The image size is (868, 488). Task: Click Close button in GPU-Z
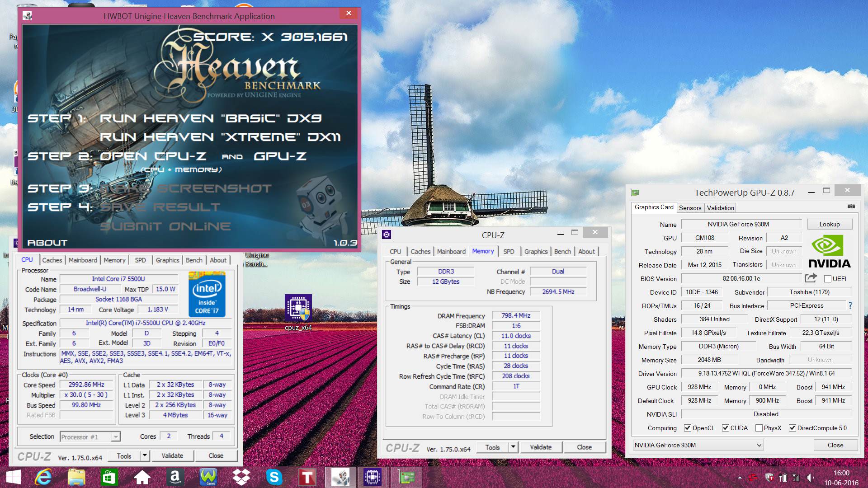(x=835, y=445)
